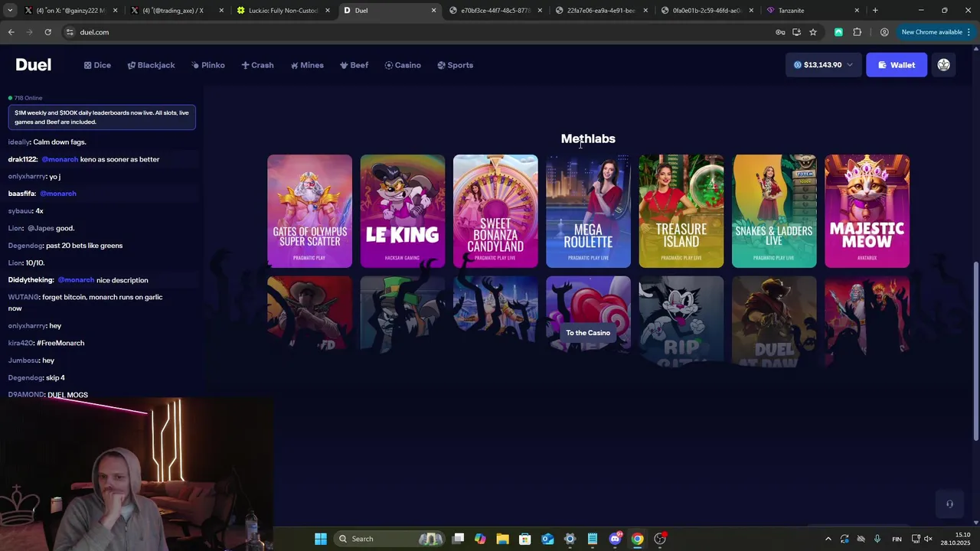Open the Mines game link

coord(307,65)
